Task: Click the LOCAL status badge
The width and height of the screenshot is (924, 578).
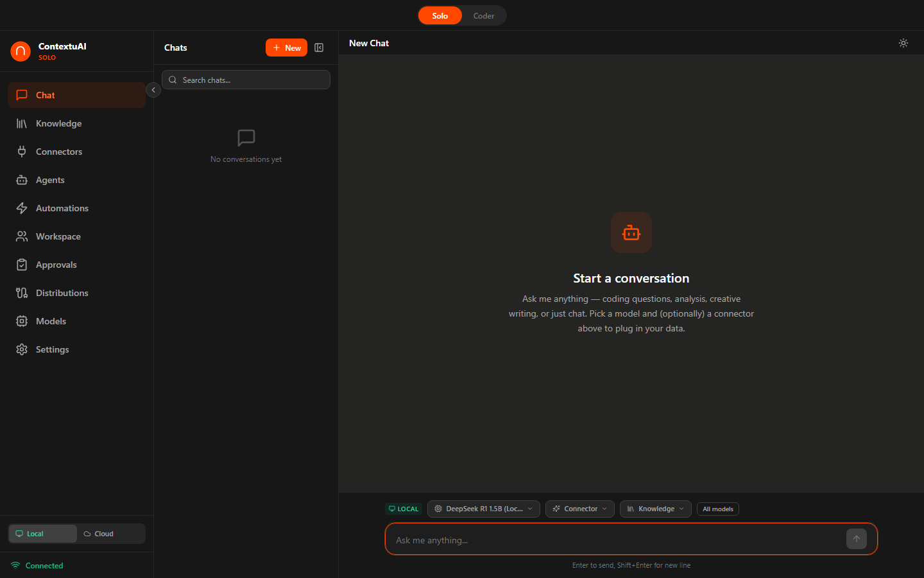Action: pos(404,509)
